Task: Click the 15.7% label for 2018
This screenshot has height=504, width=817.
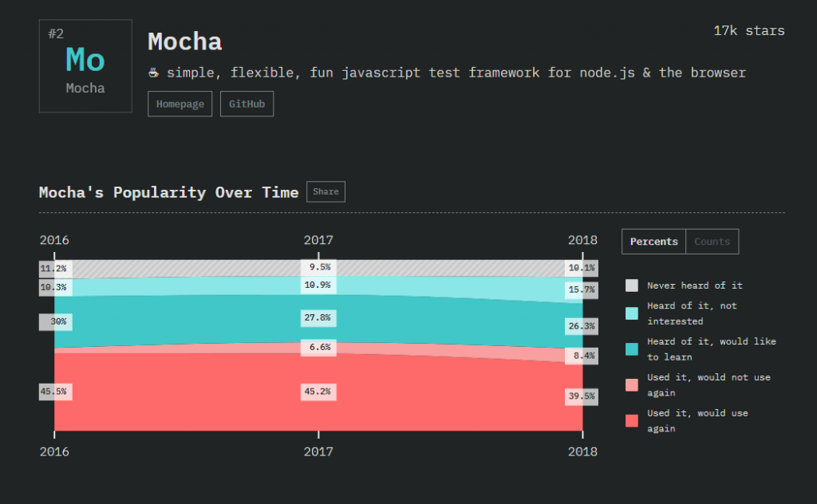Action: (582, 289)
